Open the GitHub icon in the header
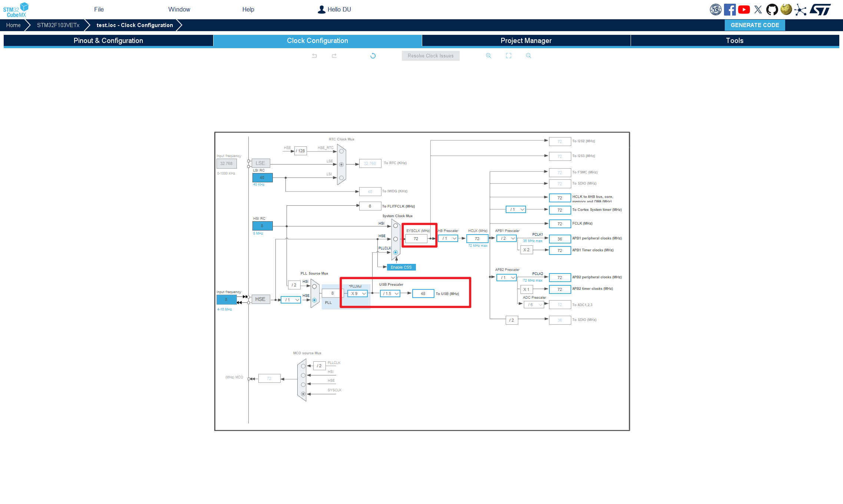The width and height of the screenshot is (843, 504). click(772, 9)
